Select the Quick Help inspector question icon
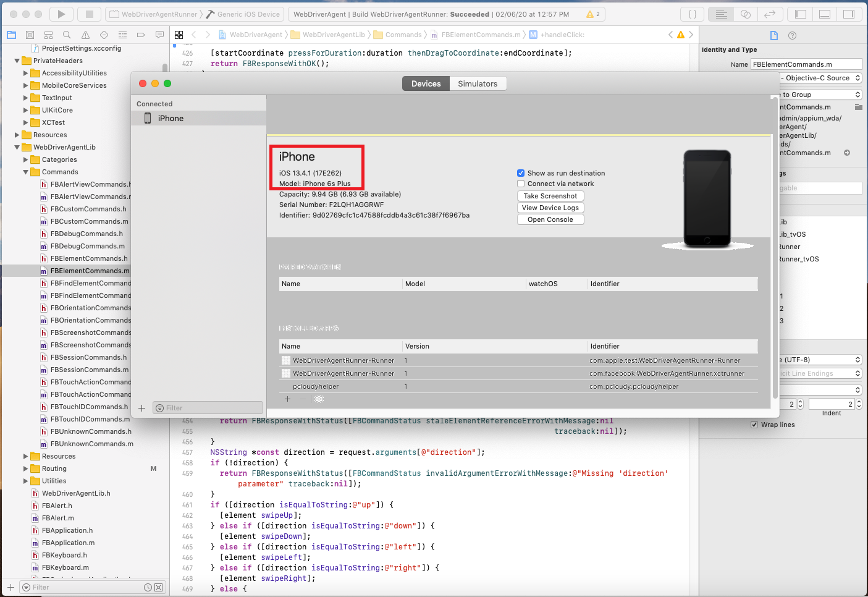This screenshot has width=868, height=597. [793, 36]
